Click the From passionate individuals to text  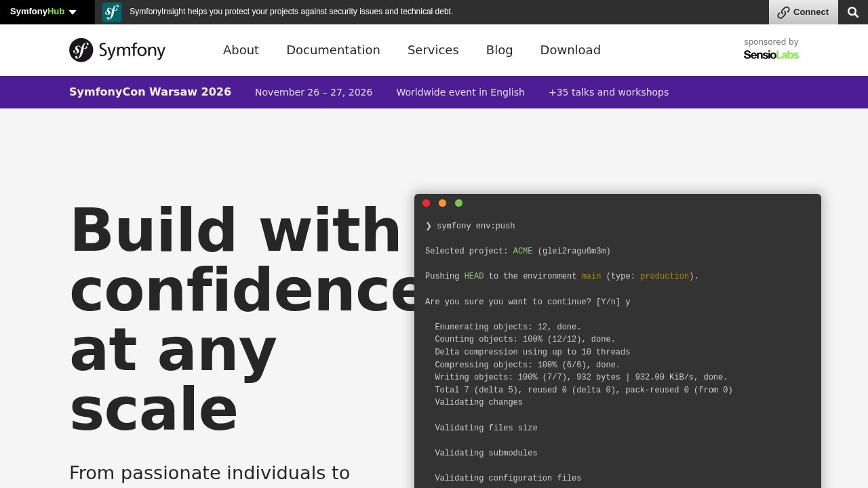tap(210, 472)
